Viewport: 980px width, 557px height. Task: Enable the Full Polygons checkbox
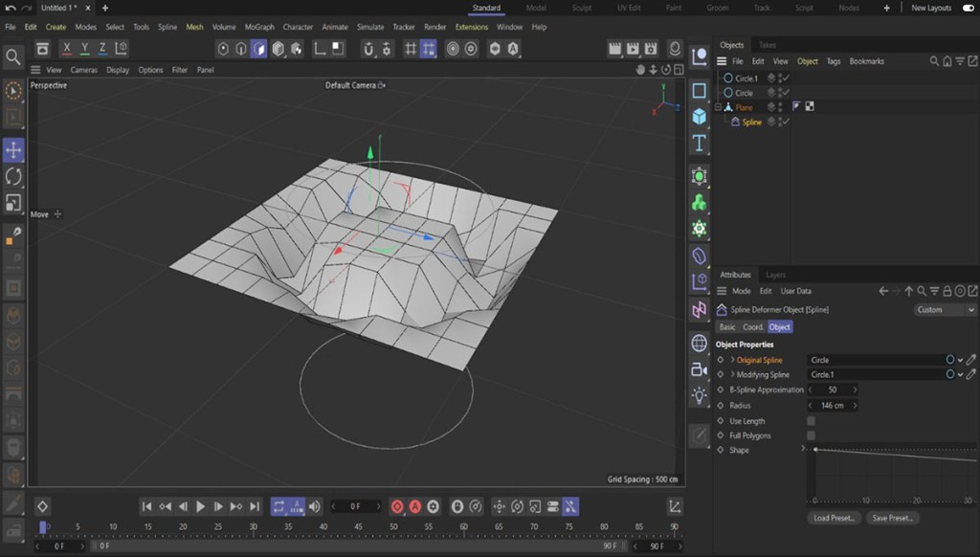[812, 435]
